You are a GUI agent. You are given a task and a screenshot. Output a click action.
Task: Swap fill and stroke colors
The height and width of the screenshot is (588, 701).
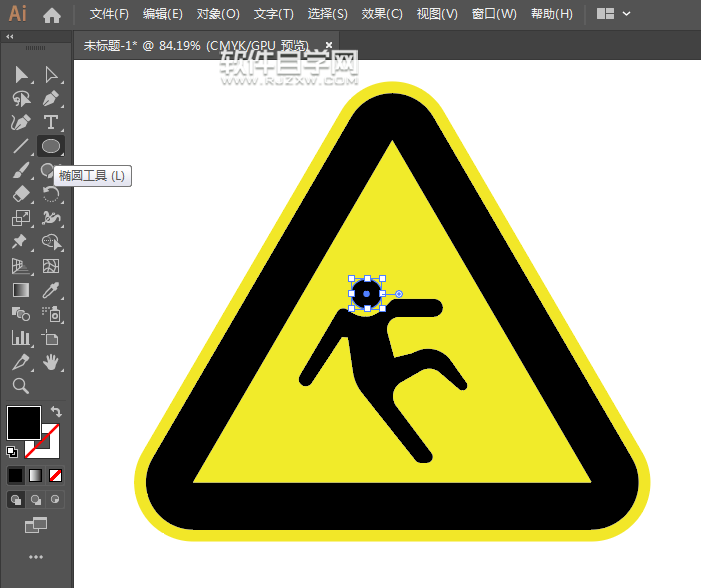pos(57,411)
